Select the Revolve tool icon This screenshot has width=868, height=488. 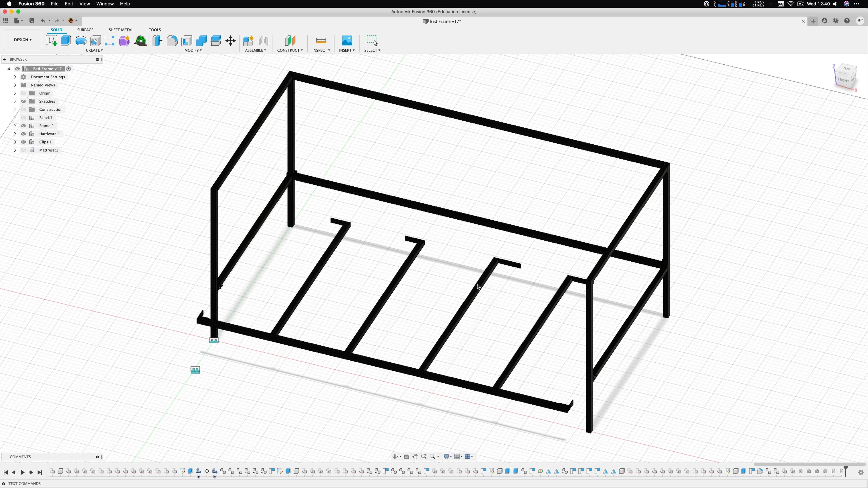(81, 41)
